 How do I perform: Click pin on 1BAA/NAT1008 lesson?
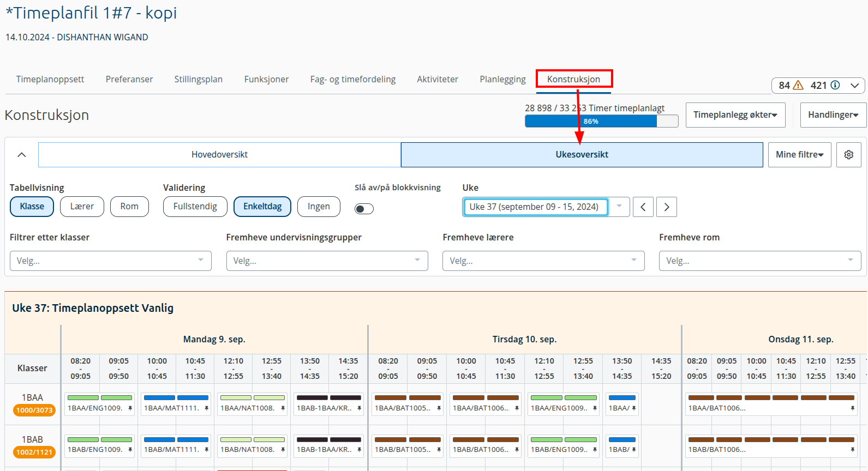283,408
